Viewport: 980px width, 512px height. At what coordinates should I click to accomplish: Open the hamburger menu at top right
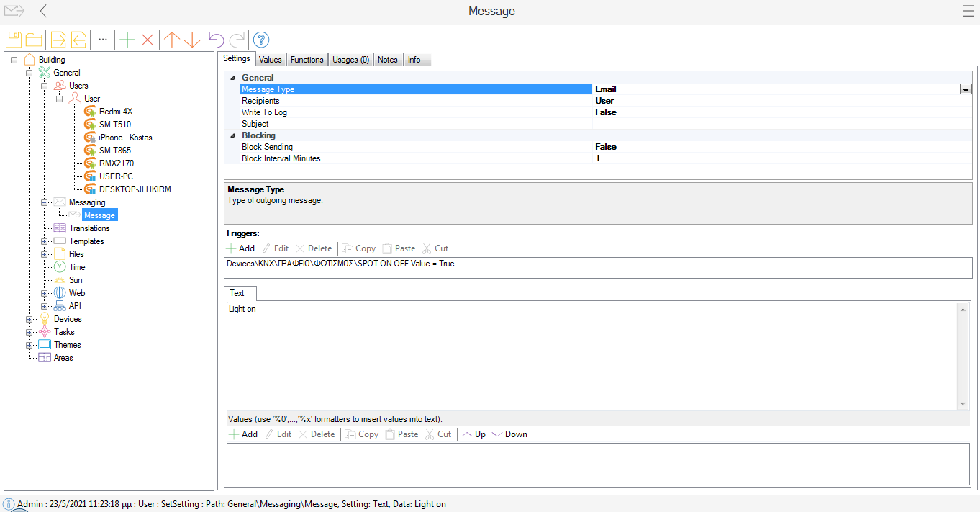968,11
